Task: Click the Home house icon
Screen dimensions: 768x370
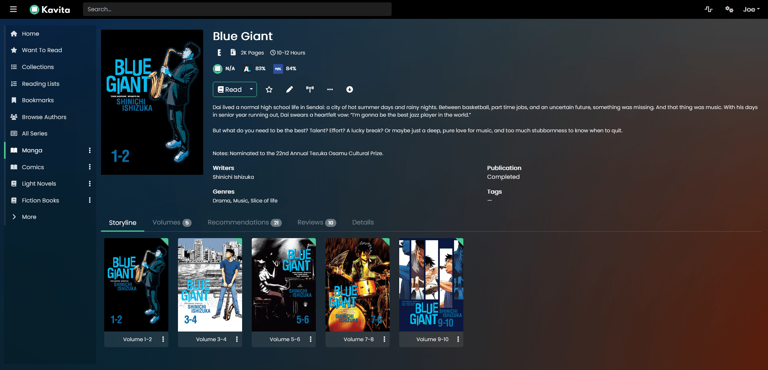Action: [x=14, y=34]
